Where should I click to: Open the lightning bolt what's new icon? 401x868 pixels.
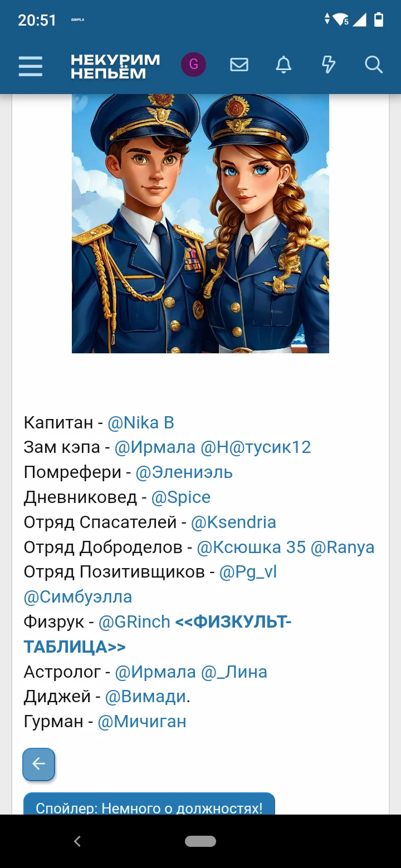click(329, 65)
